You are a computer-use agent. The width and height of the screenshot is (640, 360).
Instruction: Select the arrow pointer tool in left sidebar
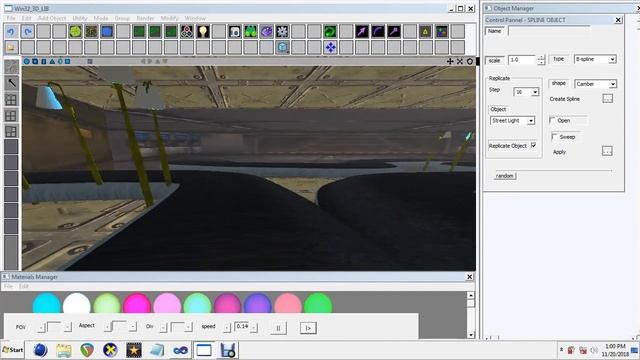click(x=11, y=83)
